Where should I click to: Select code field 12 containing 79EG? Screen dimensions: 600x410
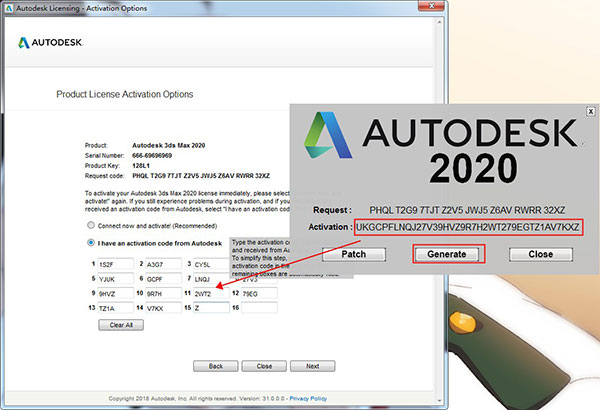click(x=264, y=294)
